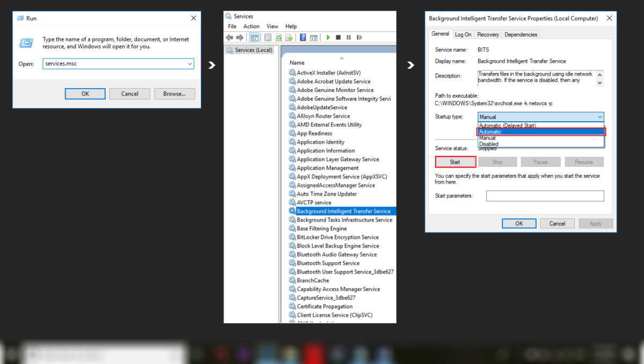Screen dimensions: 644x364
Task: Click the Description scroll bar down arrow
Action: point(599,83)
